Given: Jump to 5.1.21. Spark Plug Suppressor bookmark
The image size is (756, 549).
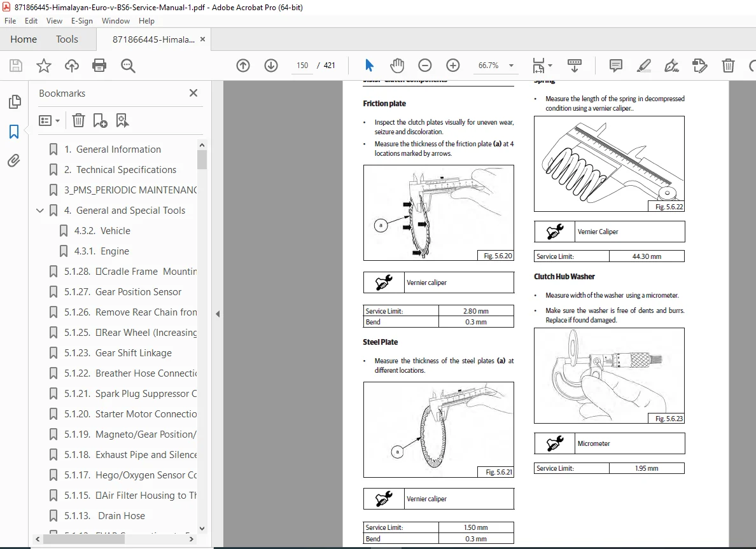Looking at the screenshot, I should 130,394.
